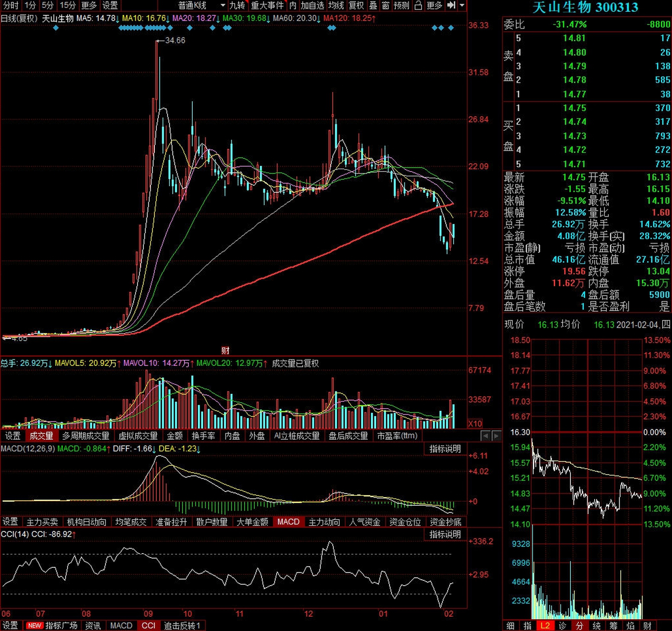Click the 叠 overlay button
Viewport: 672px width, 631px height.
coord(373,5)
